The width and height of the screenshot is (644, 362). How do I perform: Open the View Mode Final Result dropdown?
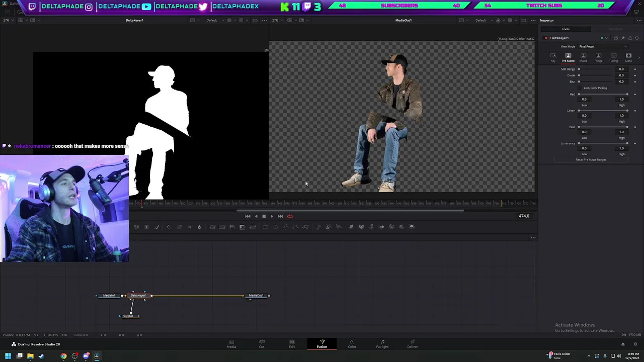603,47
